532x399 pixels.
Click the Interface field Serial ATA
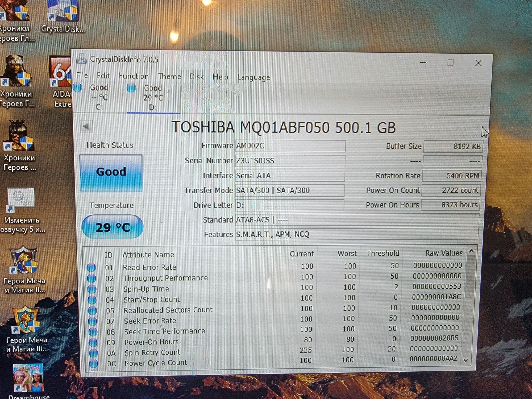tap(290, 176)
